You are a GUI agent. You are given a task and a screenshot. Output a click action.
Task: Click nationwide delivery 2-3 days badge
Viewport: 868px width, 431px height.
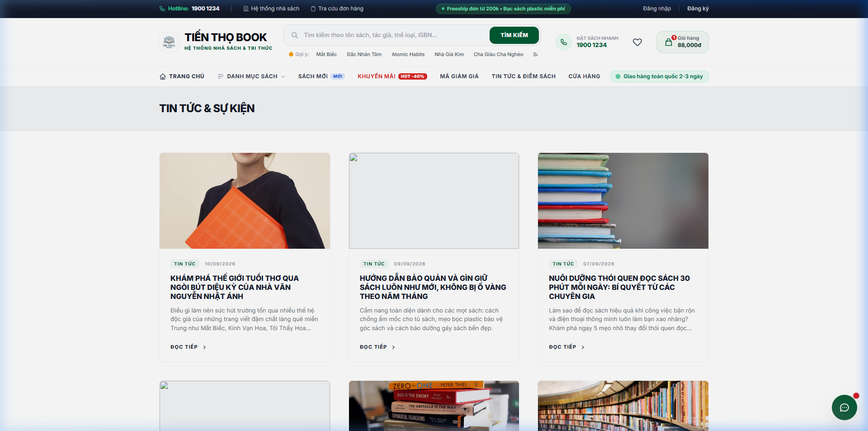click(x=660, y=76)
